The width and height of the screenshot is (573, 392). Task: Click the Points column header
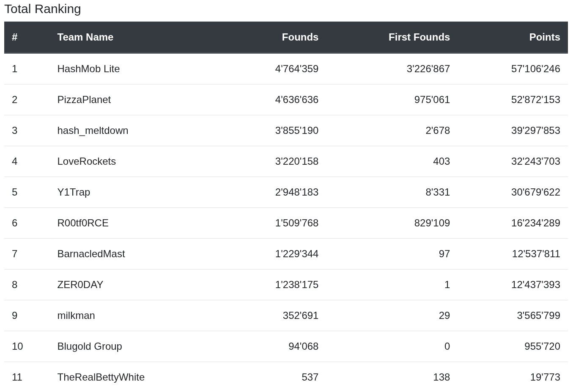pyautogui.click(x=544, y=37)
